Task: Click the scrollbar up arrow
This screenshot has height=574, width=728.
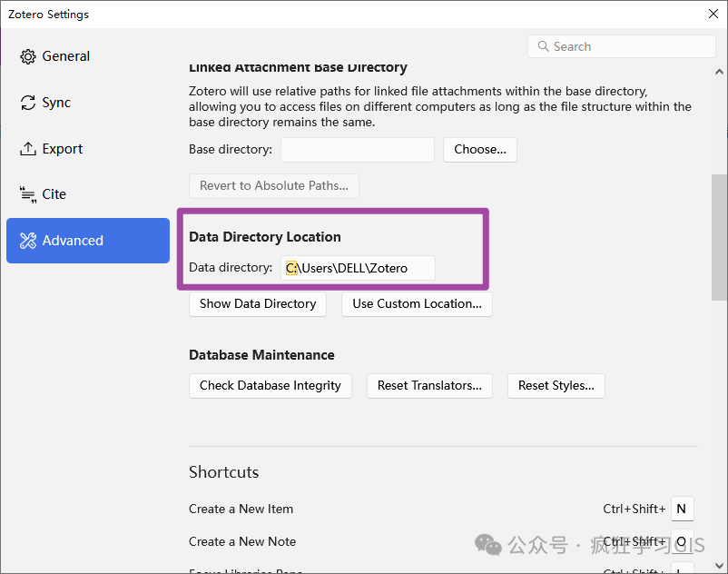Action: click(719, 72)
